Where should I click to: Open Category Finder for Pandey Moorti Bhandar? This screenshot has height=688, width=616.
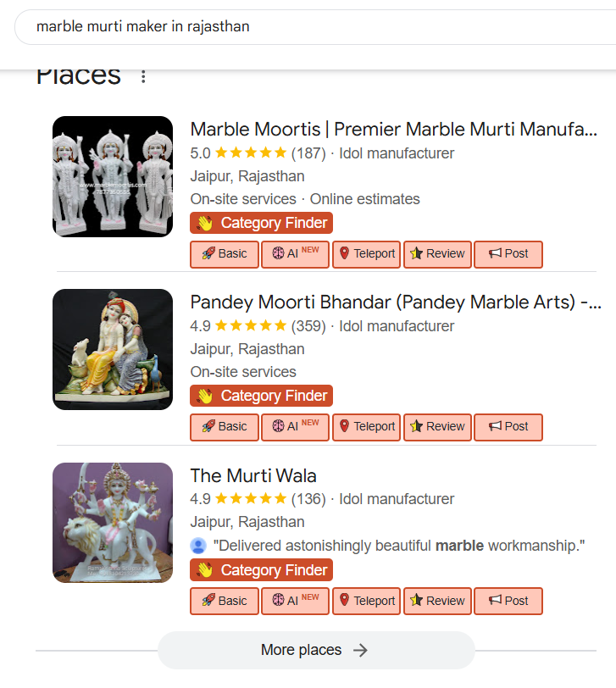tap(262, 396)
